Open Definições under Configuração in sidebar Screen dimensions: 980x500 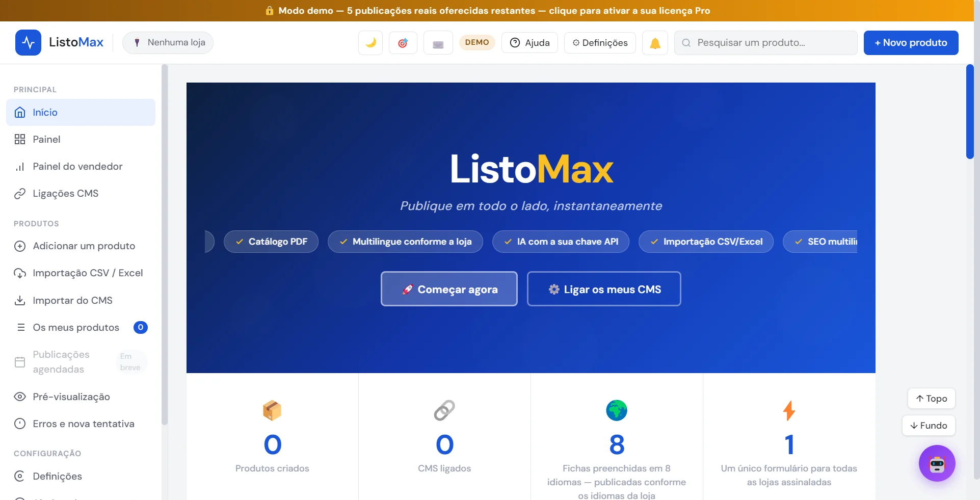pyautogui.click(x=81, y=476)
